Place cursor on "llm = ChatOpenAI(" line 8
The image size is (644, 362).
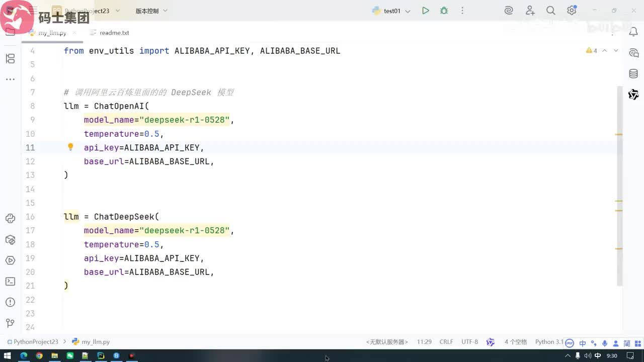107,106
